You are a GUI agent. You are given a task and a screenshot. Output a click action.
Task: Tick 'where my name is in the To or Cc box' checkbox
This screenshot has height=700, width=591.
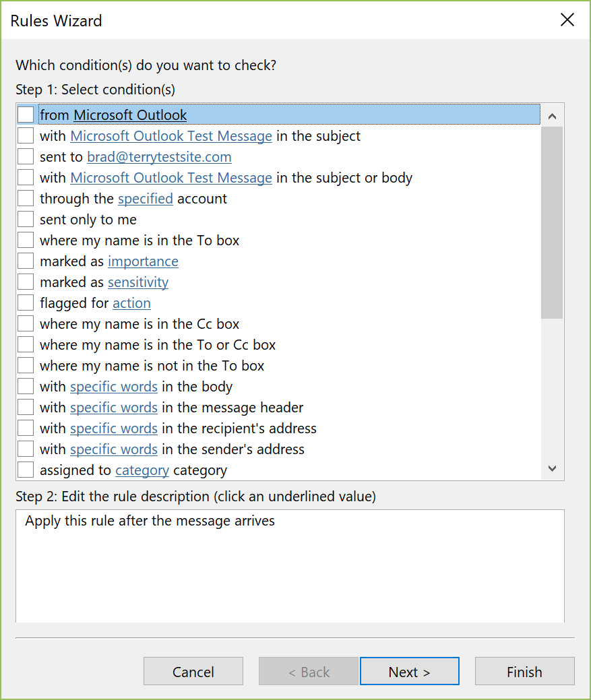(26, 345)
